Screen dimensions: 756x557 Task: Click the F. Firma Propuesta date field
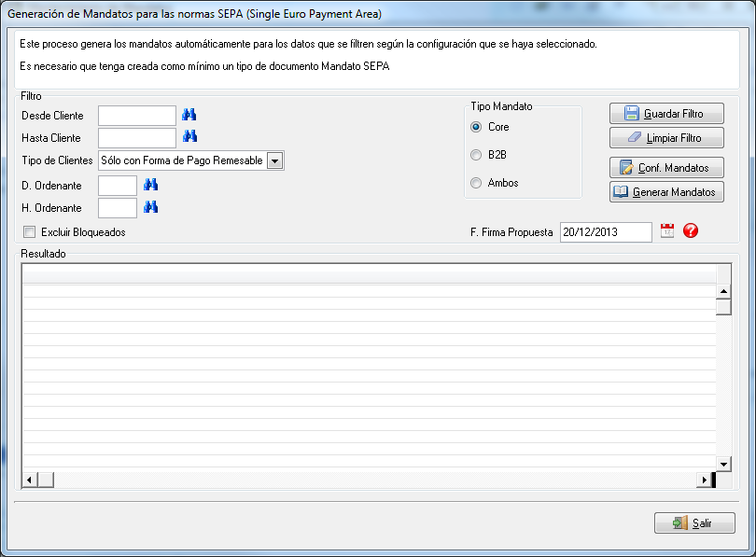click(606, 231)
